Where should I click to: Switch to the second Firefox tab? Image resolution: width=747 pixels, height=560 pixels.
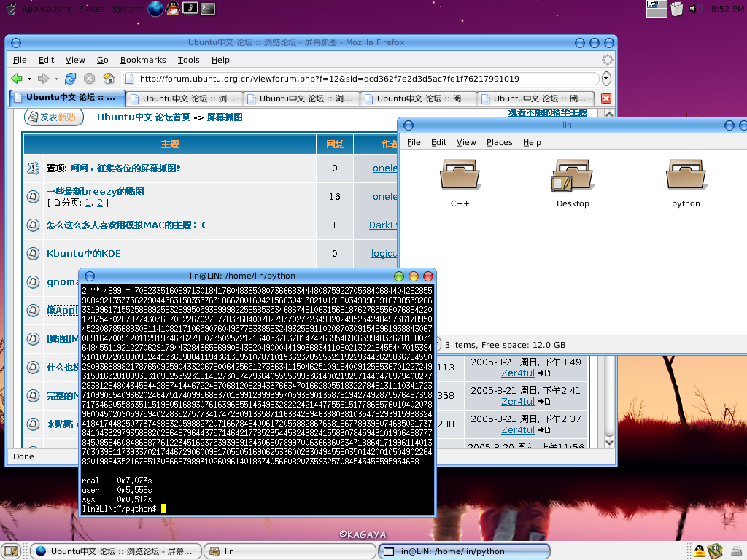tap(185, 98)
